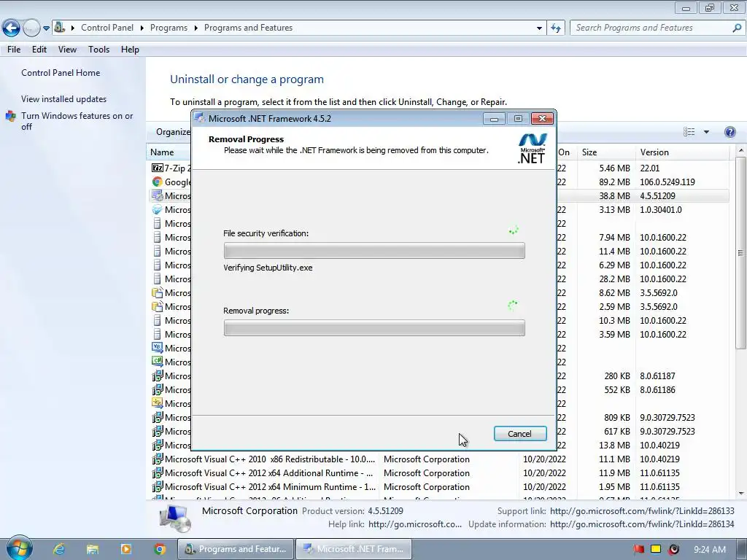Click the round red-black tray icon
The height and width of the screenshot is (560, 747).
pos(673,549)
